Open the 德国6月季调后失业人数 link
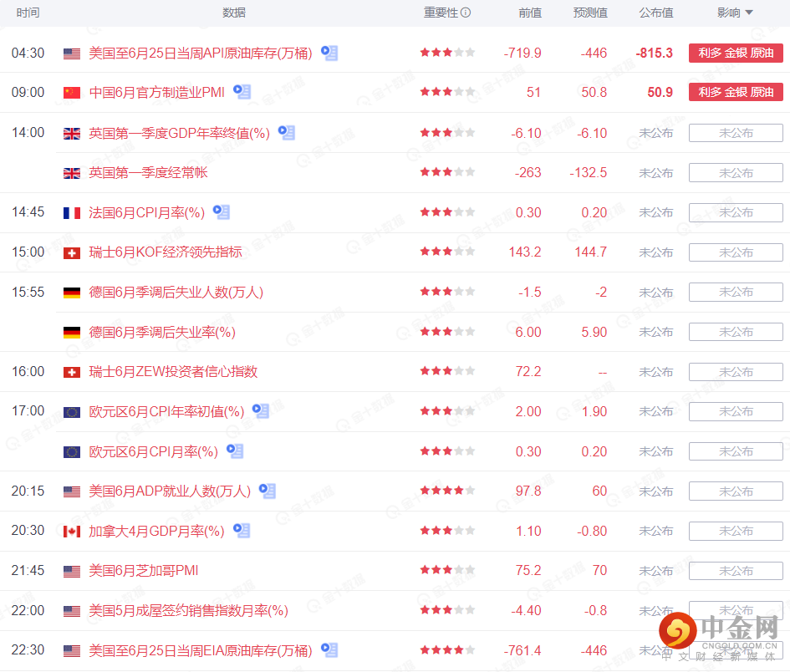Viewport: 790px width, 672px height. (176, 293)
